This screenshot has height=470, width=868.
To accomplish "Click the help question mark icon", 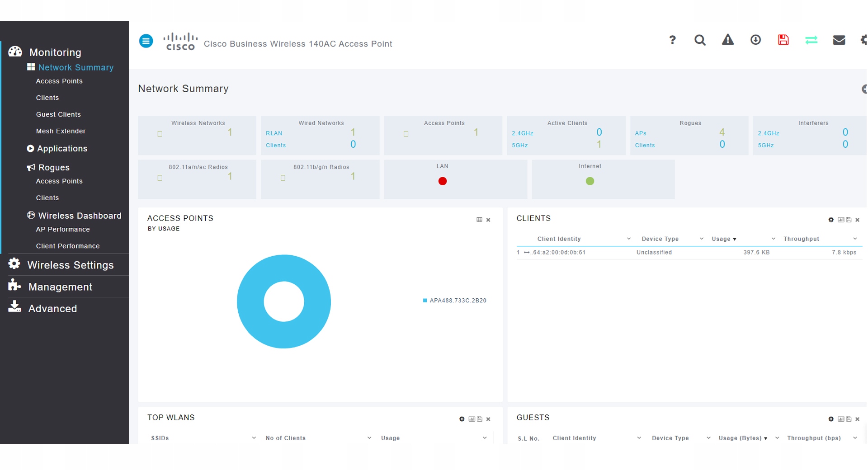I will point(672,40).
